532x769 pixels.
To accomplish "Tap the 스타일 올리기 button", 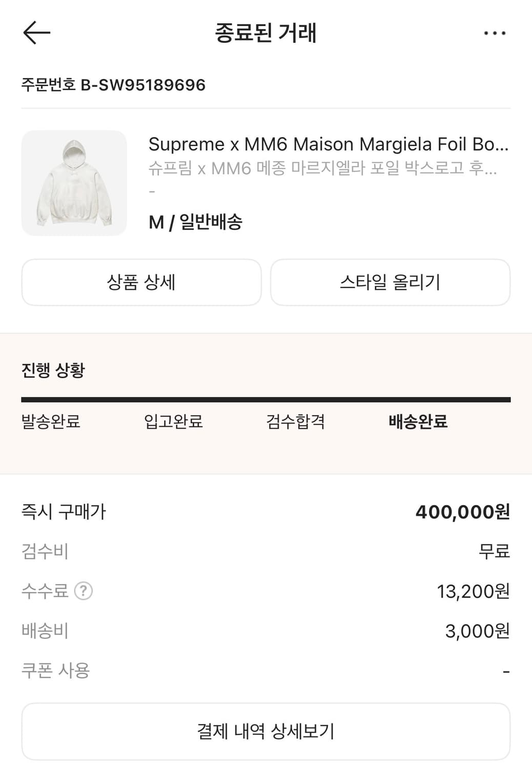I will coord(390,282).
